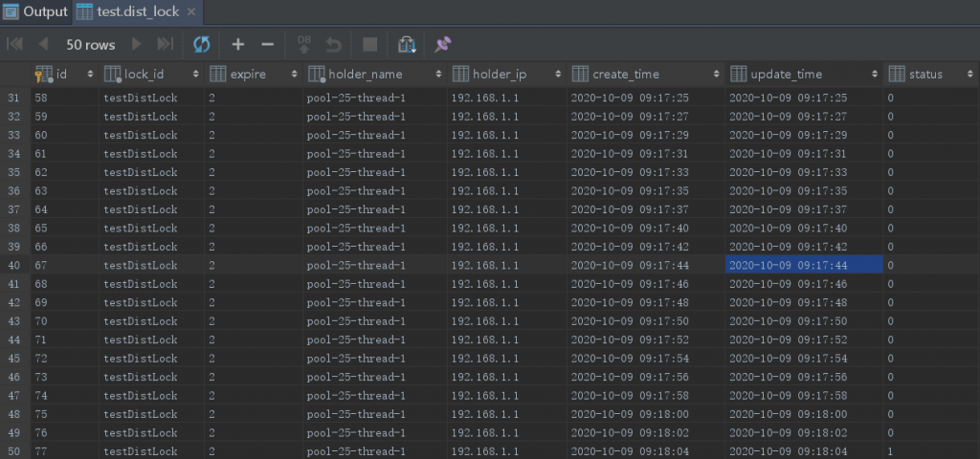Select update_time cell 2020-10-09 09:18:00
The image size is (980, 459).
tap(804, 414)
